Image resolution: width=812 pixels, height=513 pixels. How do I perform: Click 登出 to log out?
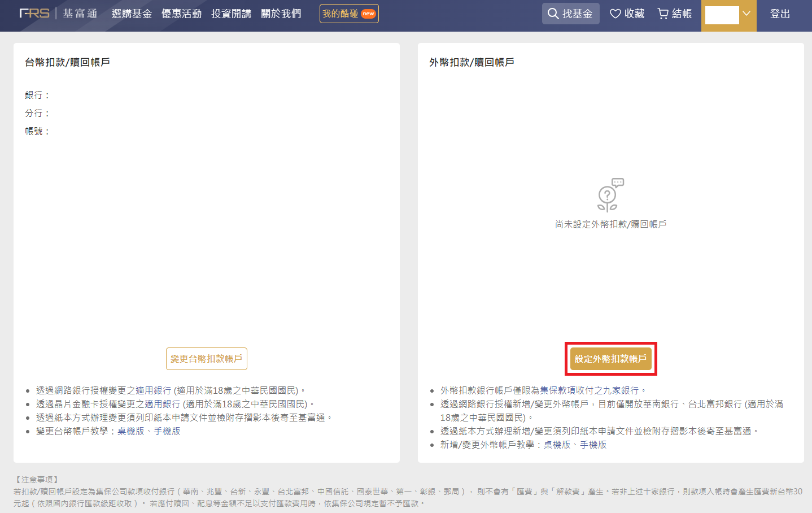coord(780,14)
